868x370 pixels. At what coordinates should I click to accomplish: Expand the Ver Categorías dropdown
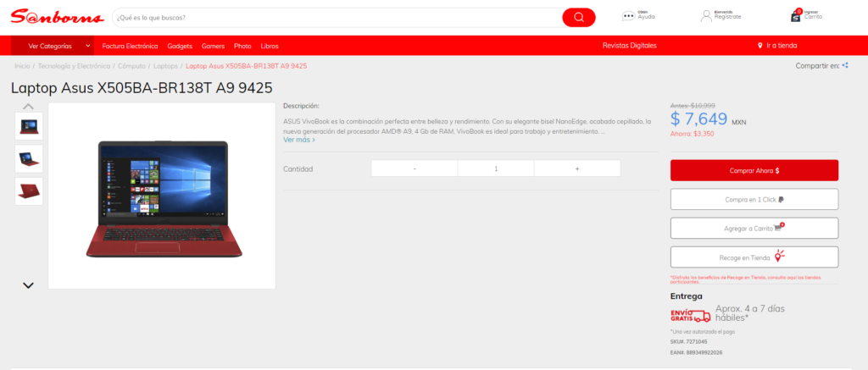pyautogui.click(x=59, y=46)
